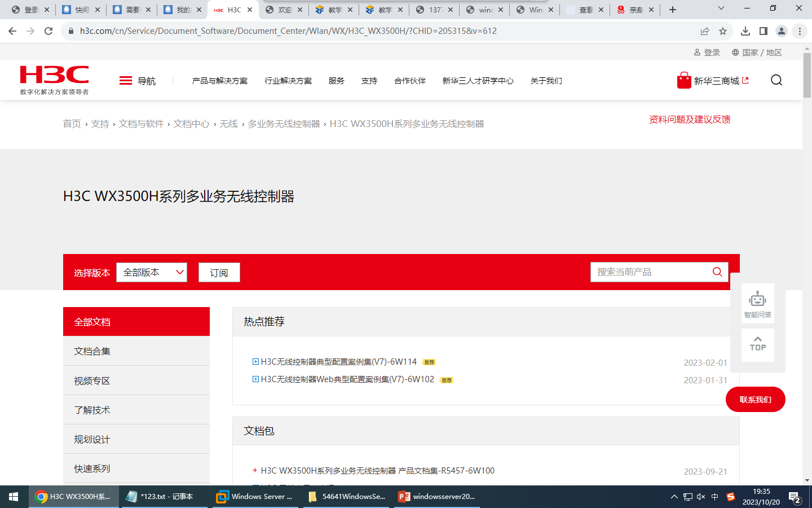The image size is (812, 508).
Task: Select 文档合集 in the left sidebar
Action: pyautogui.click(x=136, y=351)
